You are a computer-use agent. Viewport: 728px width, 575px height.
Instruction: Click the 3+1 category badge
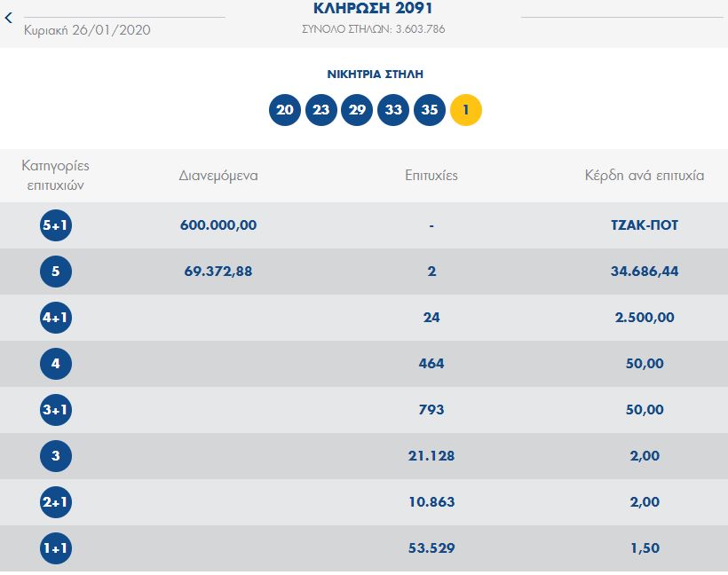tap(56, 410)
